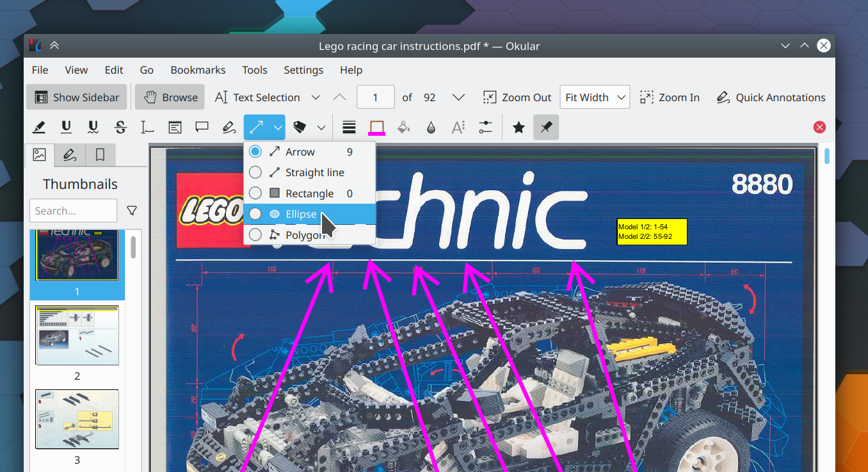Image resolution: width=868 pixels, height=472 pixels.
Task: Open the Inline Note tool
Action: [x=175, y=127]
